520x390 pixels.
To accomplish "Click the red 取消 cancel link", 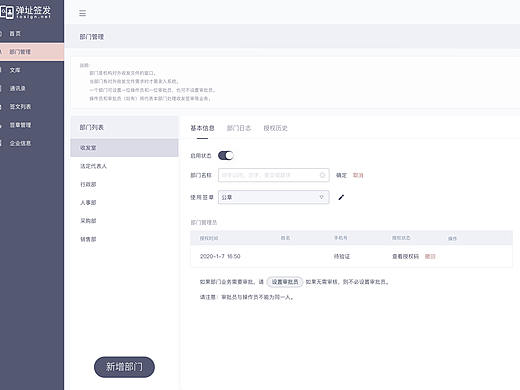I will point(358,175).
